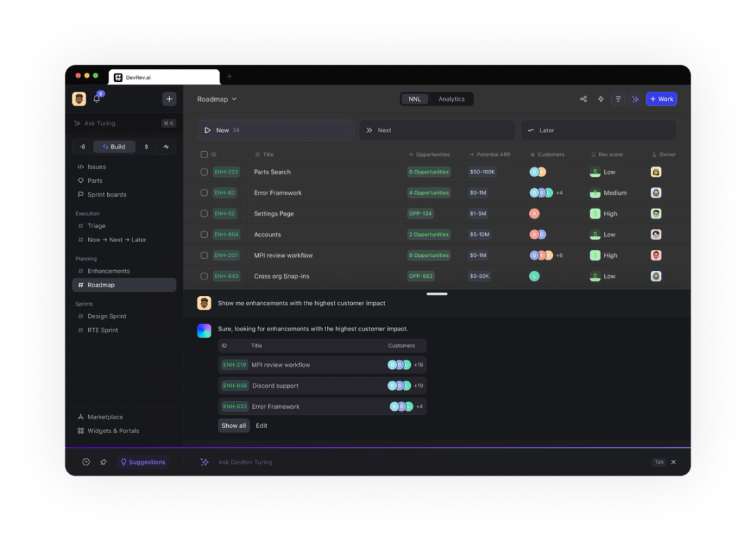Click Turing assistant avatar in chat

pos(204,330)
